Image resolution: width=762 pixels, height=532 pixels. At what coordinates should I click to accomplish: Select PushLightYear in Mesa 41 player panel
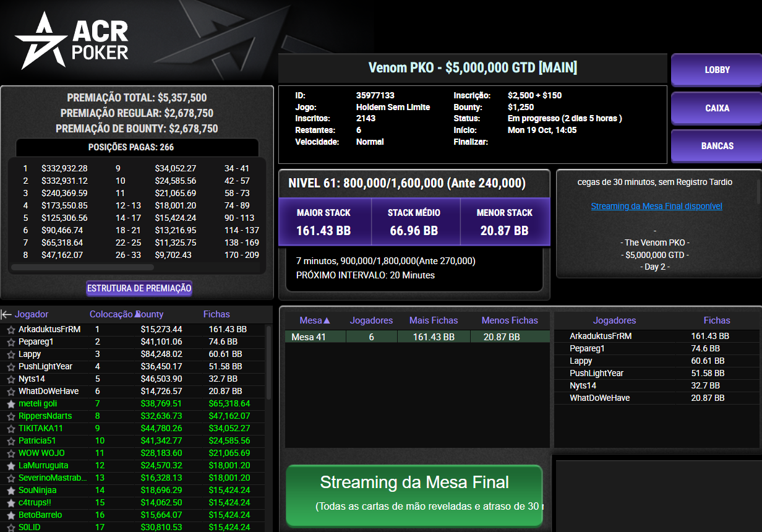tap(656, 373)
